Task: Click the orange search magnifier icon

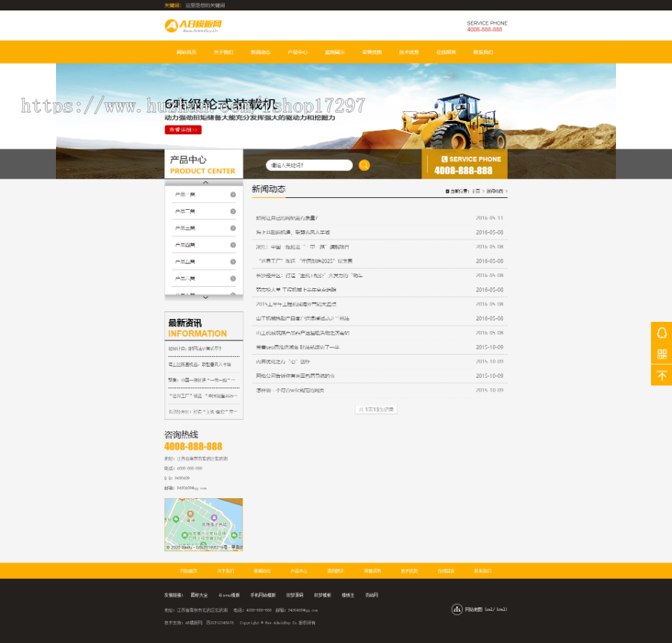Action: 364,165
